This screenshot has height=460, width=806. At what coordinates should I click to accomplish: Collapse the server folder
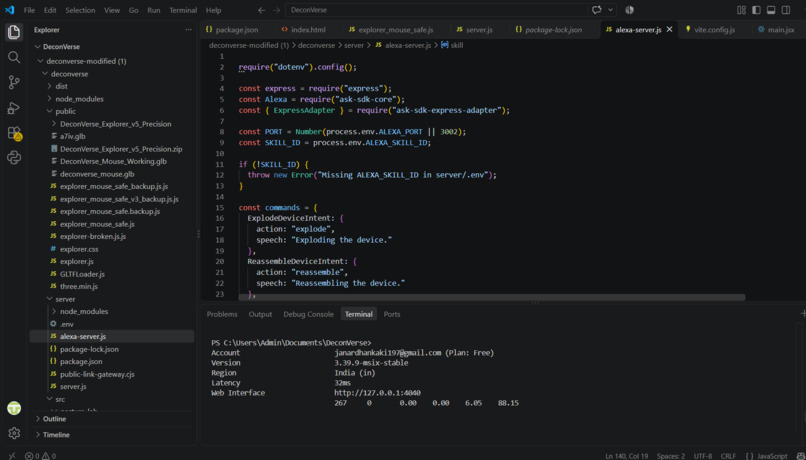click(112, 299)
